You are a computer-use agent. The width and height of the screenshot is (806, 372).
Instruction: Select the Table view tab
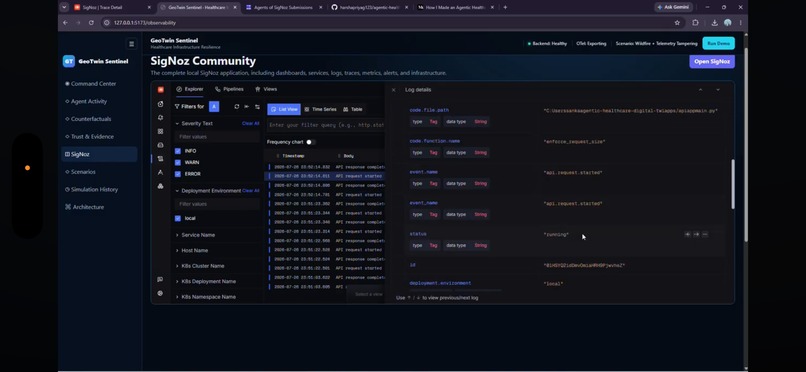point(353,109)
